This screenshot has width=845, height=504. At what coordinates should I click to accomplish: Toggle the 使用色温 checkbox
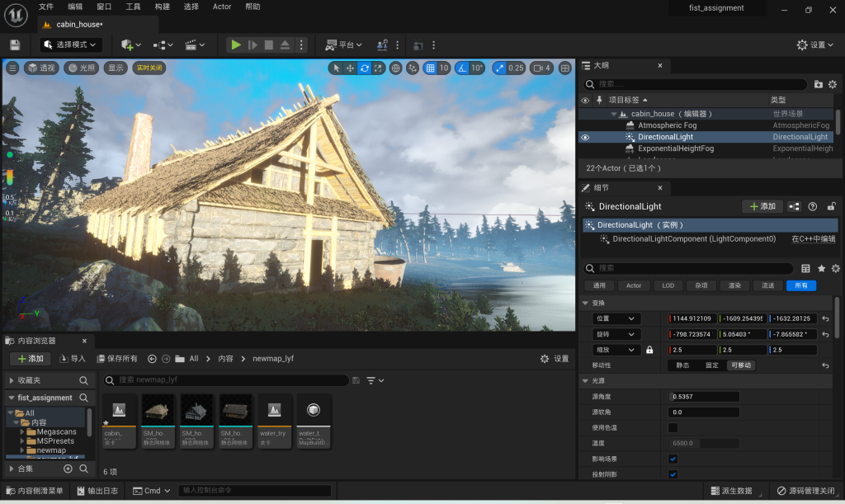pyautogui.click(x=673, y=428)
